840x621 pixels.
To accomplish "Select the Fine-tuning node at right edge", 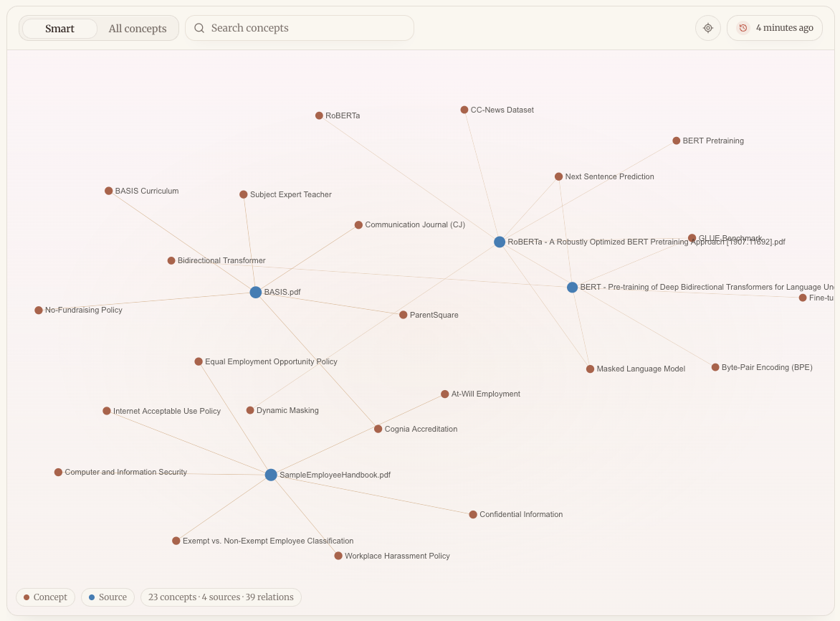I will tap(803, 298).
